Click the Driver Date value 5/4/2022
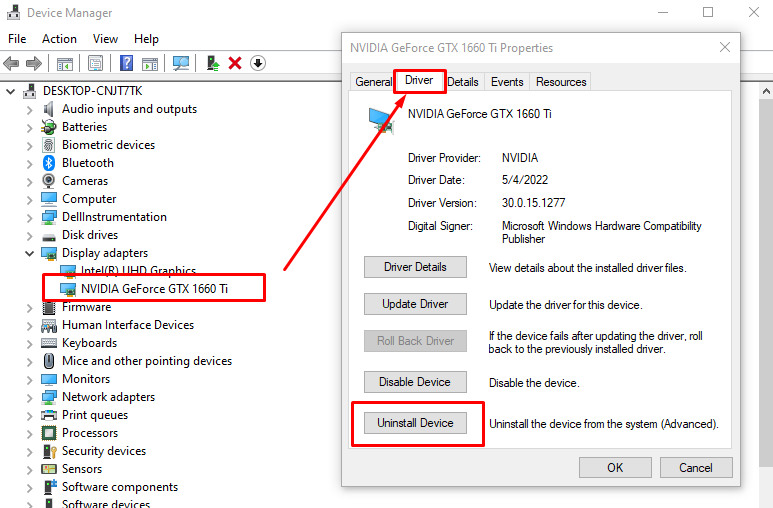The width and height of the screenshot is (773, 508). [x=525, y=180]
